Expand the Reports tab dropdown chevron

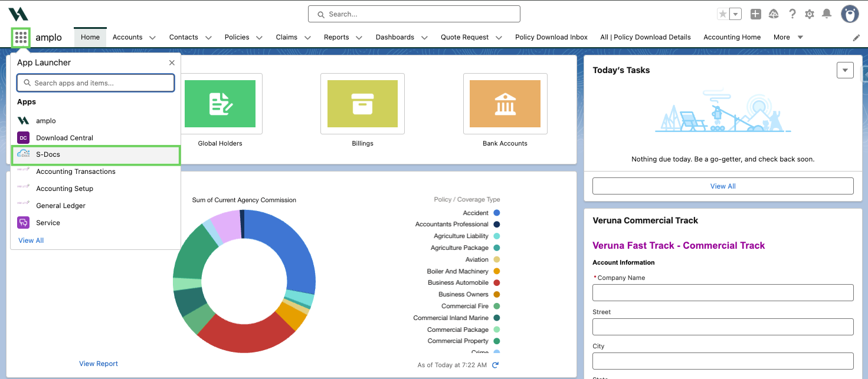tap(359, 38)
